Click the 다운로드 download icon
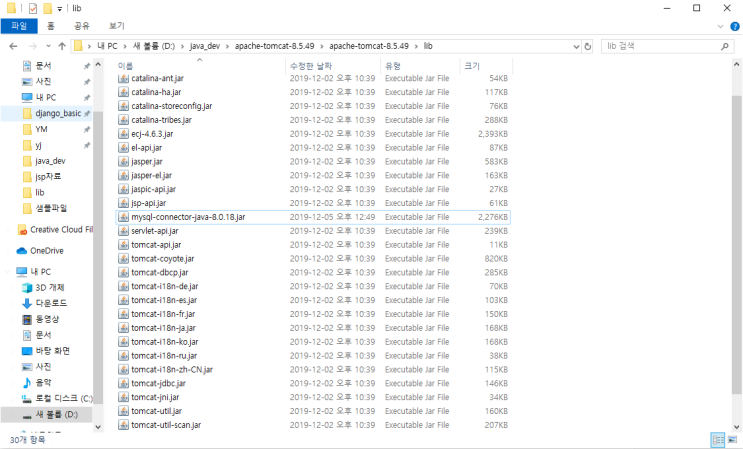743x449 pixels. click(27, 303)
